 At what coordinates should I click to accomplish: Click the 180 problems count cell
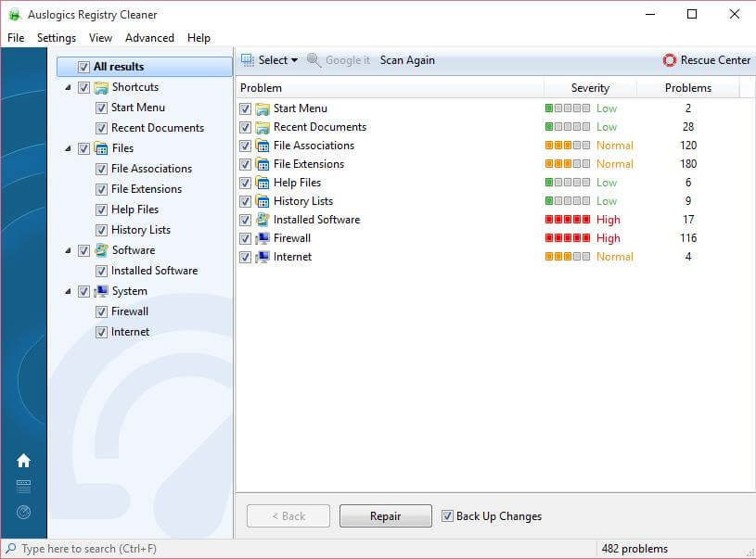pos(688,164)
